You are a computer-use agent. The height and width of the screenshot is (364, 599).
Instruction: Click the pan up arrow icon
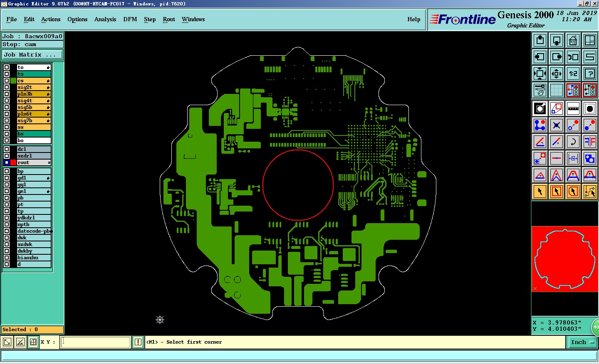540,40
